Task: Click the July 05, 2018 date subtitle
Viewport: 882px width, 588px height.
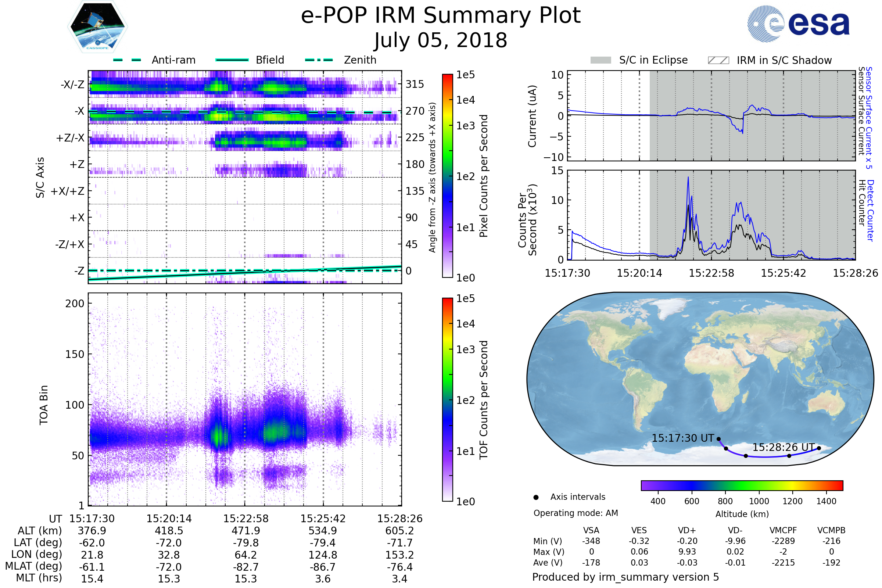Action: pyautogui.click(x=441, y=40)
